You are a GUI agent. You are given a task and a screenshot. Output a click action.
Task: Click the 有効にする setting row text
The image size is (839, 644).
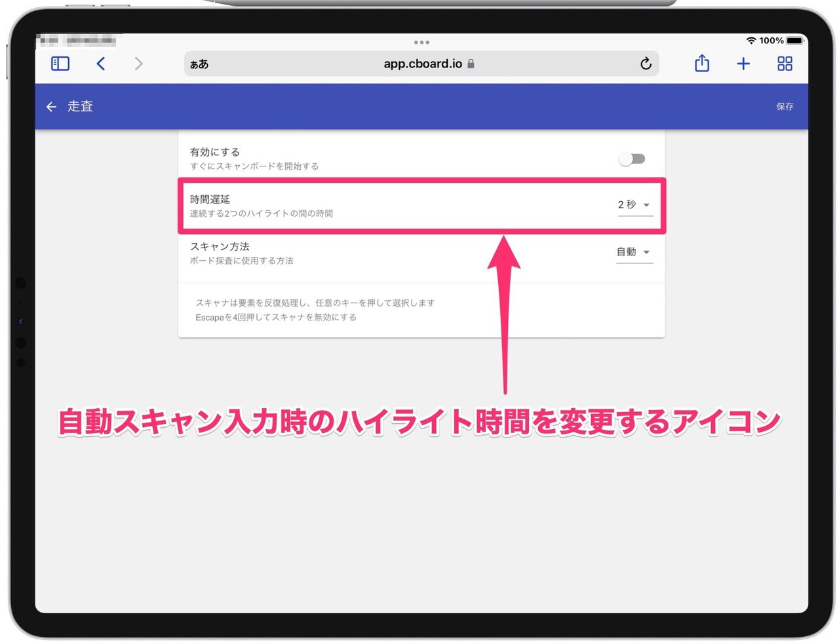[x=214, y=152]
